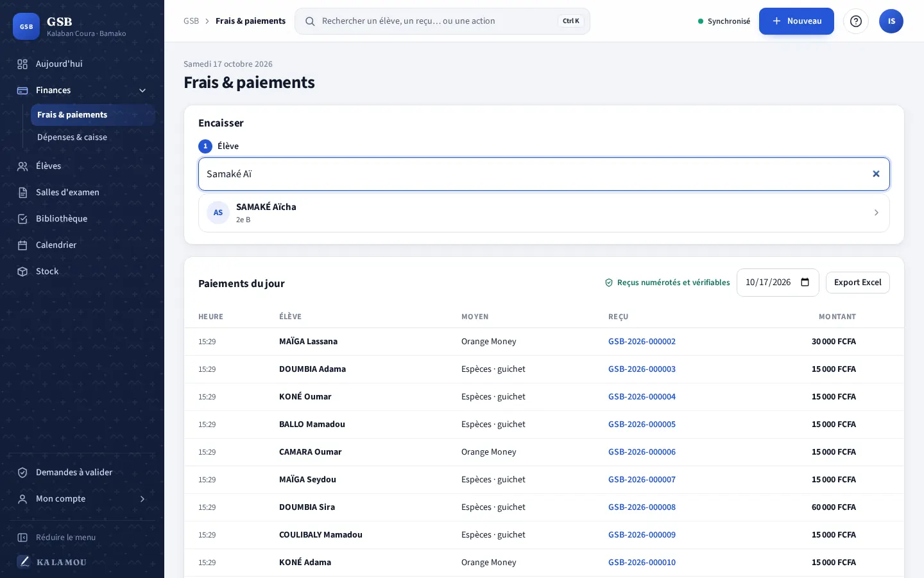Open receipt GSB-2026-000002
The height and width of the screenshot is (578, 924).
click(642, 342)
